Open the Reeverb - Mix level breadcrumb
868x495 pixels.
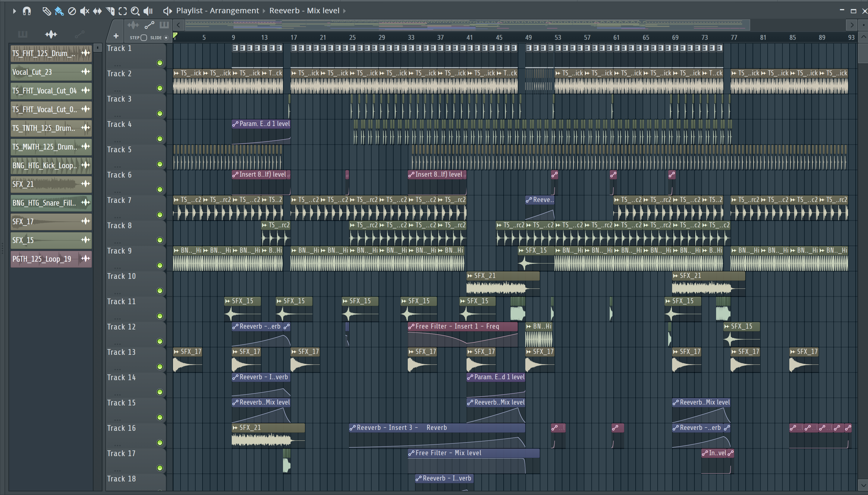(304, 11)
